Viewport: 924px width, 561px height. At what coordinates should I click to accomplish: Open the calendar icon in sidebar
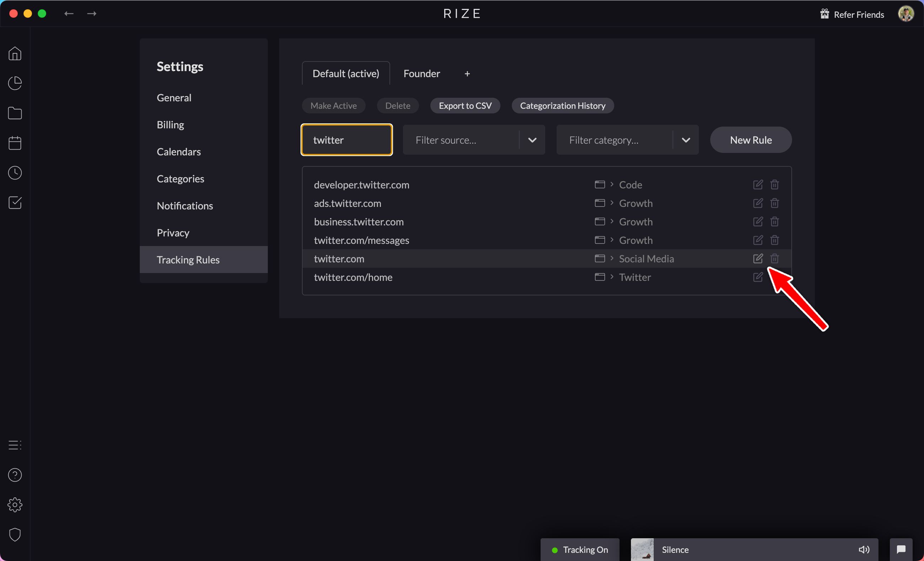point(15,143)
